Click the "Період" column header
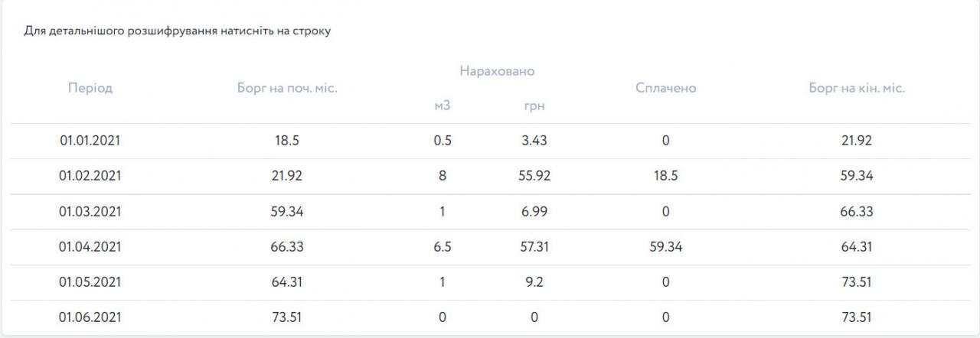The image size is (980, 338). pos(90,88)
